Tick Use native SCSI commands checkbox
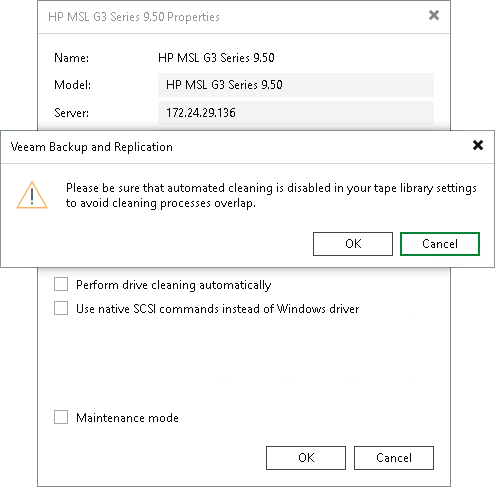Image resolution: width=495 pixels, height=487 pixels. pos(61,308)
